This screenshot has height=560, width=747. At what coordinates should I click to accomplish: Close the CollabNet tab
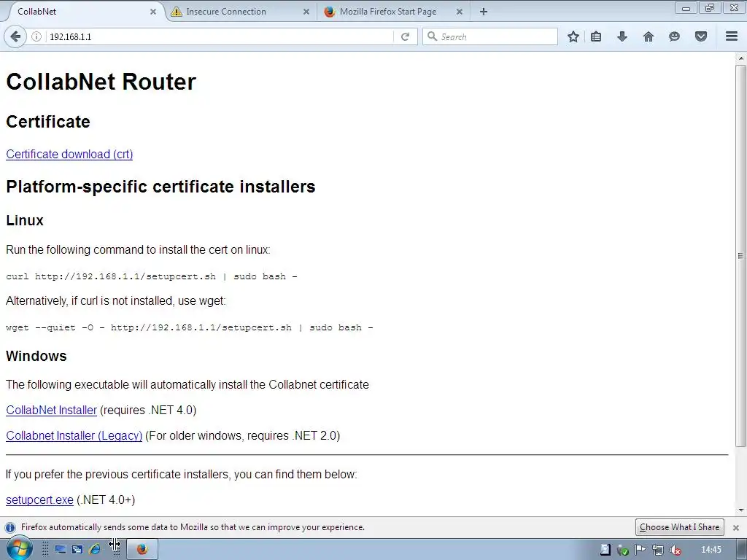click(153, 12)
